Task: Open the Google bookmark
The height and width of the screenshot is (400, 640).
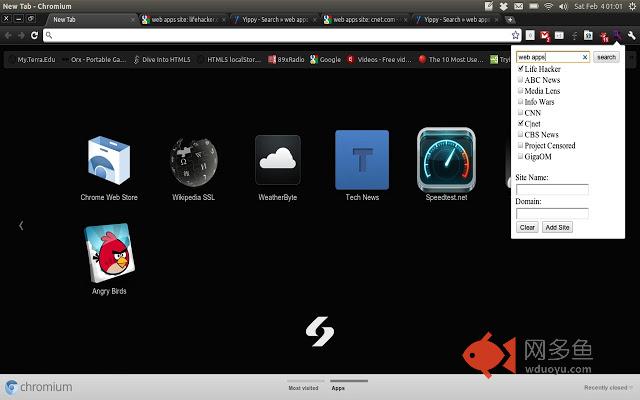Action: click(x=325, y=60)
